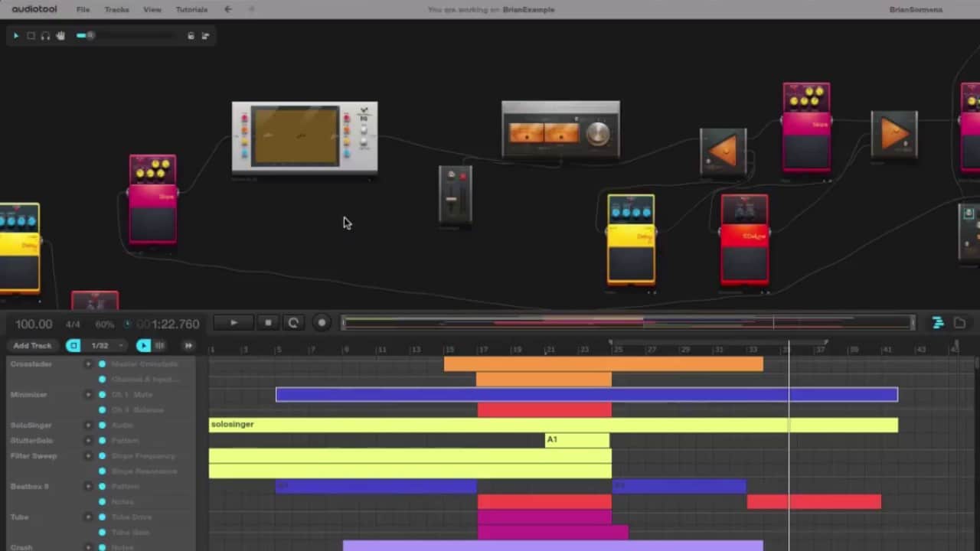This screenshot has width=980, height=551.
Task: Open the File menu
Action: [x=83, y=10]
